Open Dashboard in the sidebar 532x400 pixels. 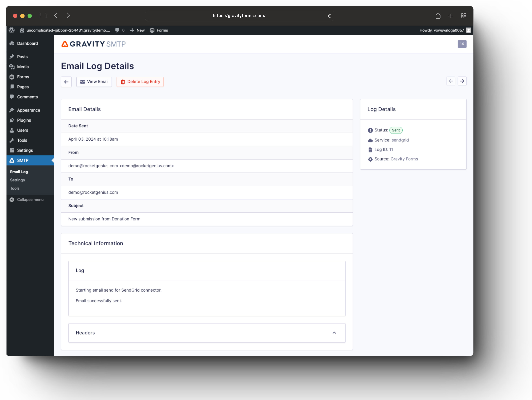[27, 43]
